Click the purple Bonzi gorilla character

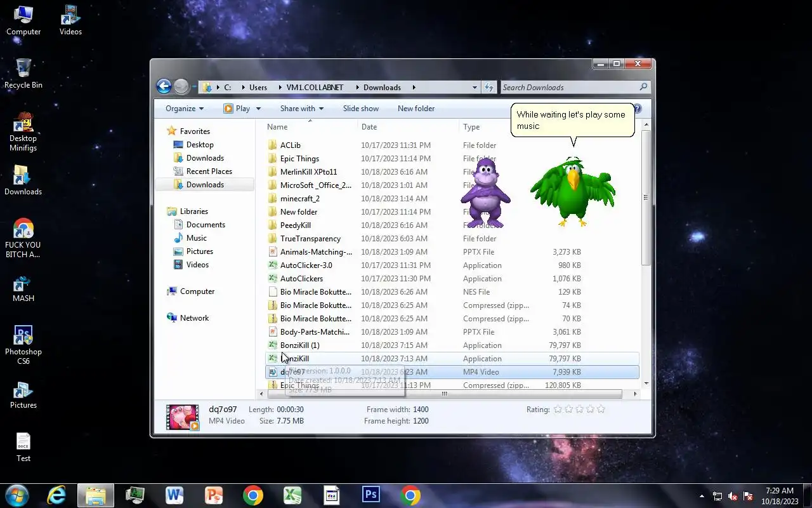click(485, 193)
